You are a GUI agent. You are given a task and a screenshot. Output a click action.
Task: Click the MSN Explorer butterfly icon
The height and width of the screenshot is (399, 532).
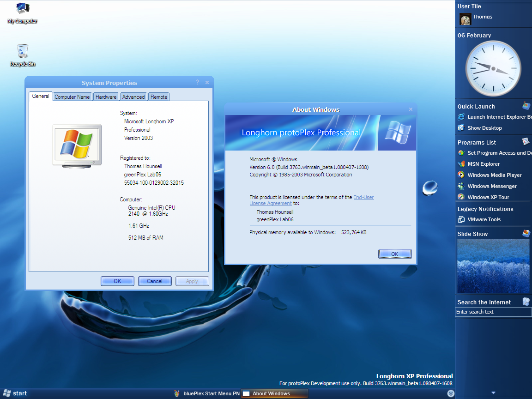click(x=461, y=164)
